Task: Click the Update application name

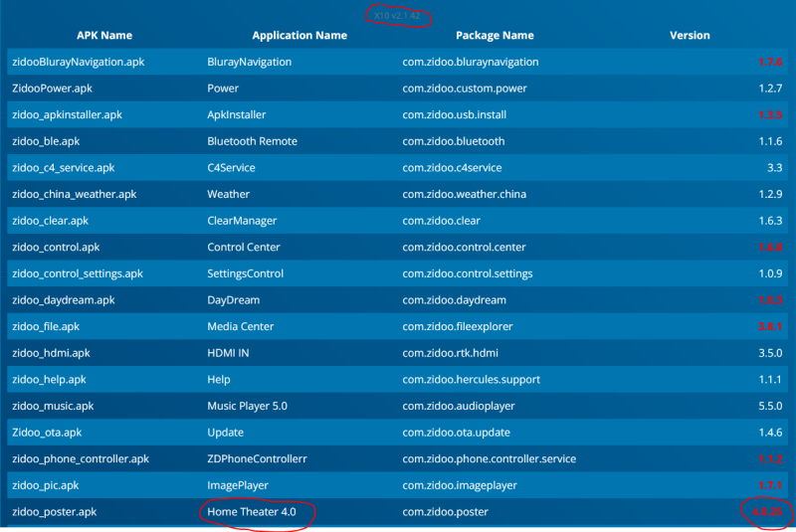Action: 226,433
